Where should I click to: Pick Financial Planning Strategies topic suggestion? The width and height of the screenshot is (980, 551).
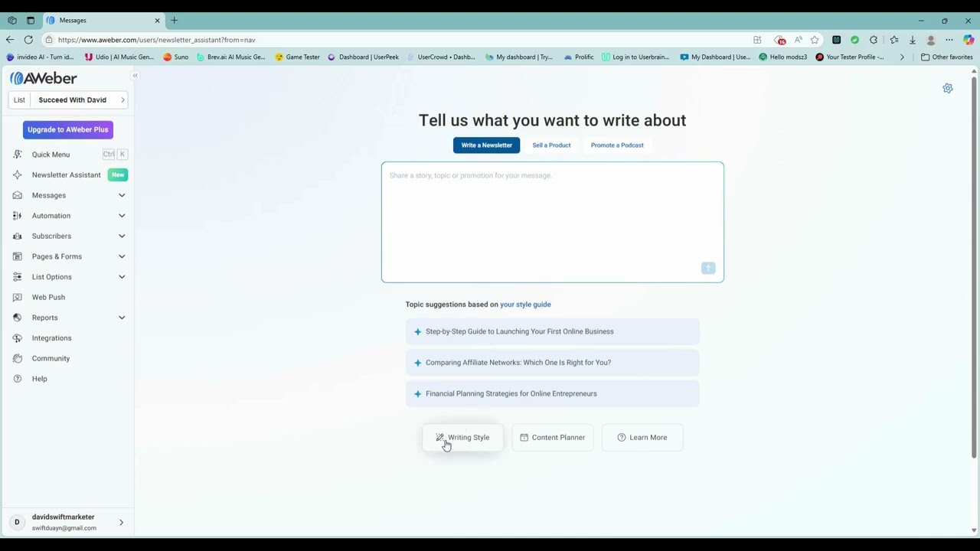click(x=552, y=394)
